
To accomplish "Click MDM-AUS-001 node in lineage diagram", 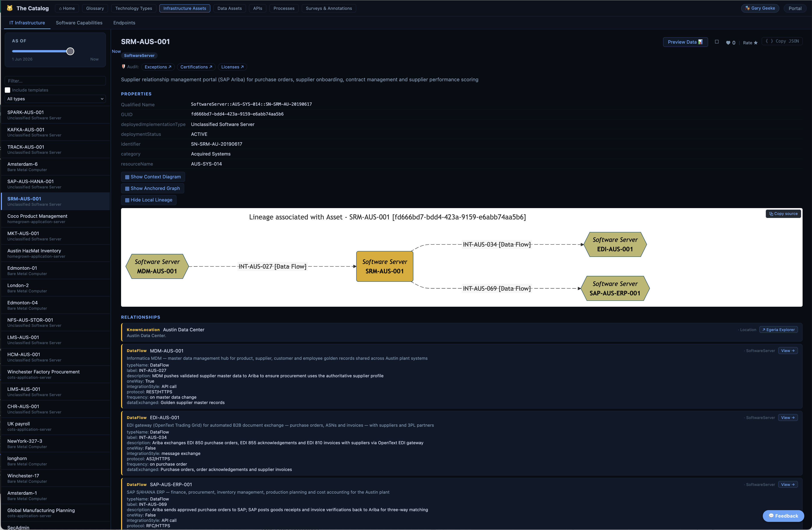I will point(157,266).
